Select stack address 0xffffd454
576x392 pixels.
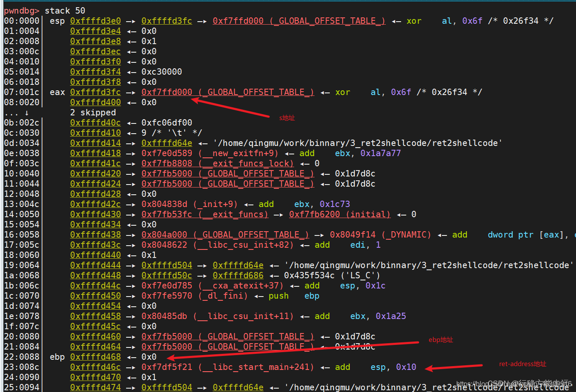(96, 306)
